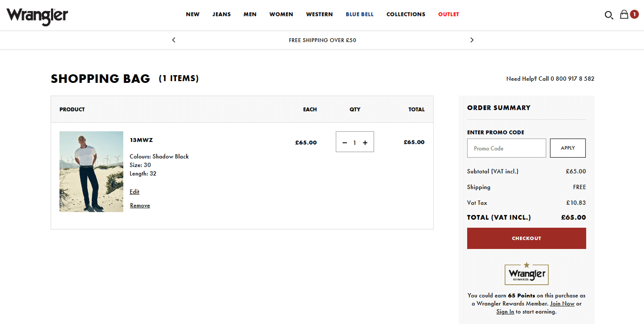
Task: Open the MEN menu
Action: (x=250, y=14)
